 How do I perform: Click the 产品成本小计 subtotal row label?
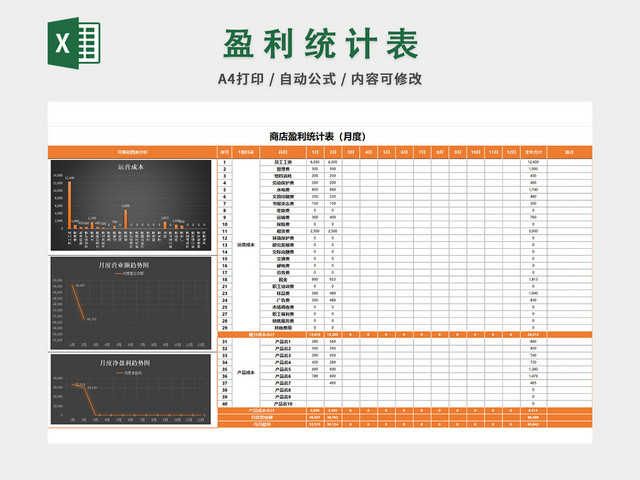(x=262, y=411)
